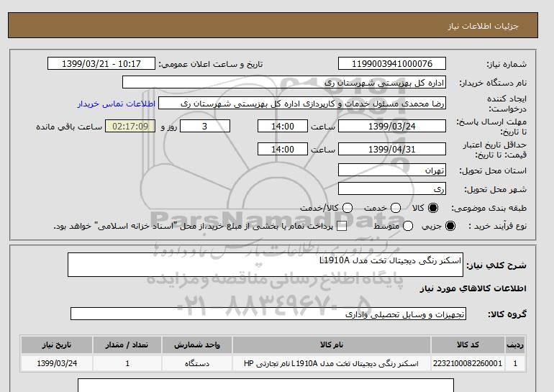Select the متوسط purchase type radio
554x392 pixels.
pos(408,226)
